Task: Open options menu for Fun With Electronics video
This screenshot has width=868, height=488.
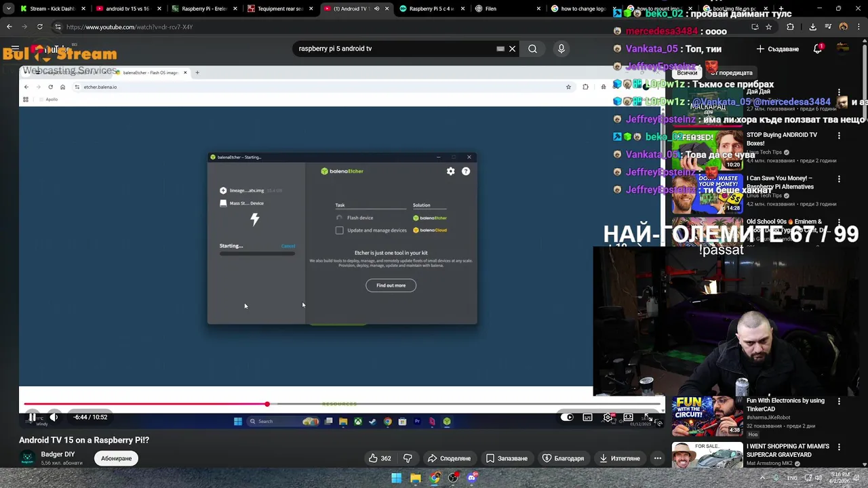Action: point(839,401)
